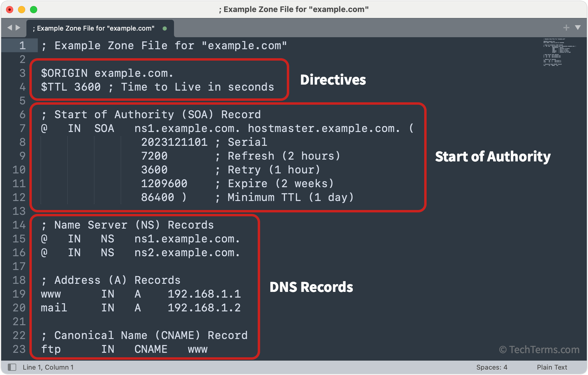
Task: Click line number 7 in gutter
Action: point(22,128)
